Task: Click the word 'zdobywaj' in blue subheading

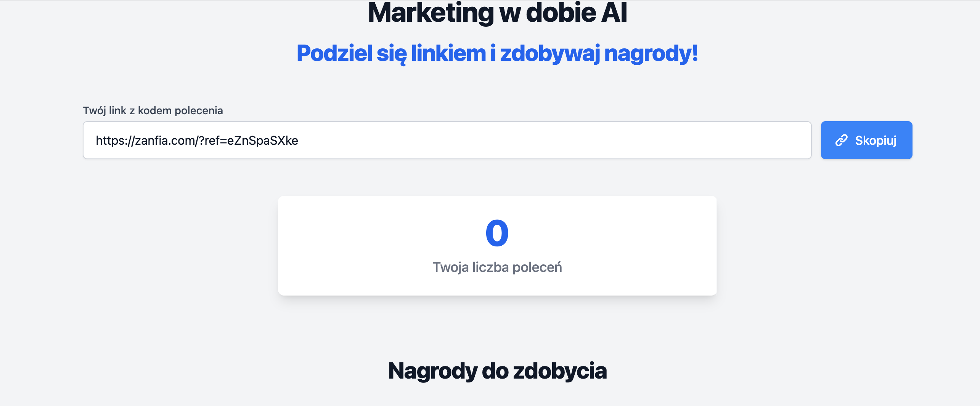Action: click(550, 53)
